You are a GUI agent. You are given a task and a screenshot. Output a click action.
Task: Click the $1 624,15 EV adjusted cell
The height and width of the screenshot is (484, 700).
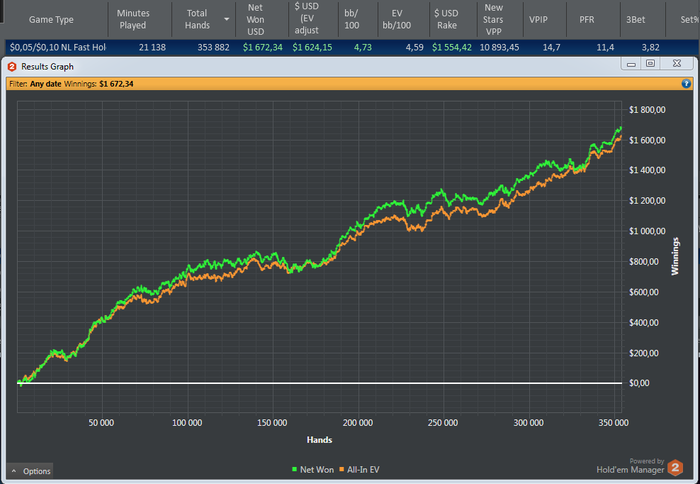[x=312, y=47]
